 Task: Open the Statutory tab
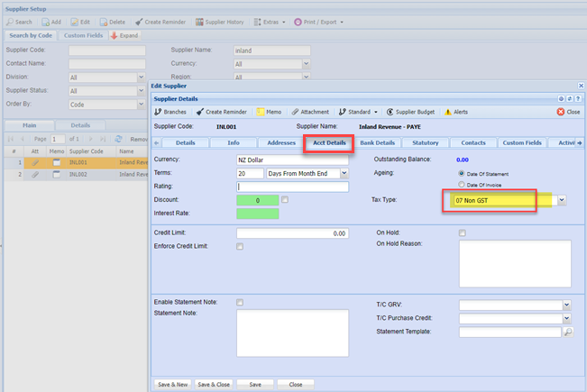(x=425, y=142)
